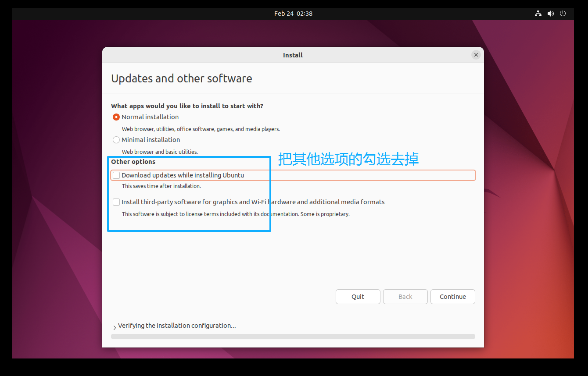Click the volume speaker icon
588x376 pixels.
(x=551, y=14)
